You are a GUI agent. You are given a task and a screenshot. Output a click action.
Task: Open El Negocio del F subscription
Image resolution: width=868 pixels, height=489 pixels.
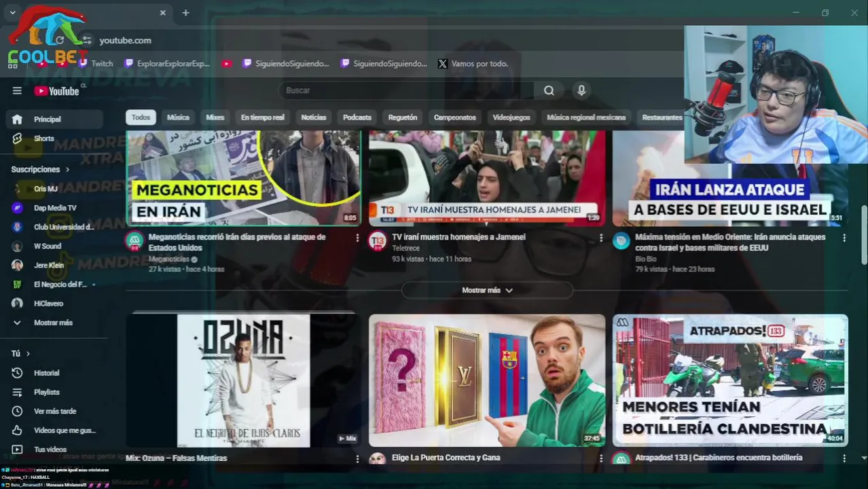pos(54,284)
